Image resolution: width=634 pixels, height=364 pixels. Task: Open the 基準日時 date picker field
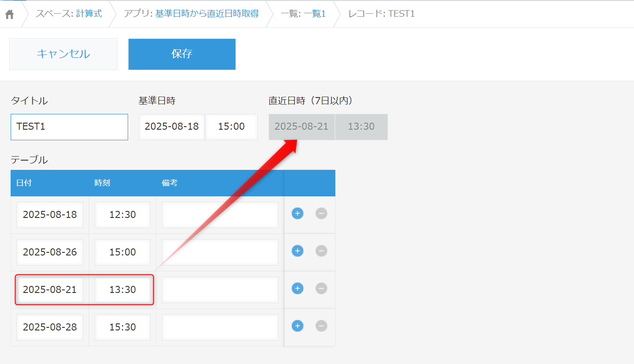(x=171, y=127)
